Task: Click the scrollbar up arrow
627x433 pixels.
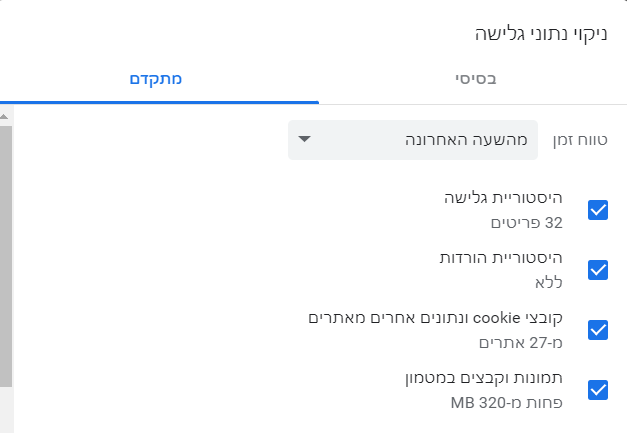Action: point(6,116)
